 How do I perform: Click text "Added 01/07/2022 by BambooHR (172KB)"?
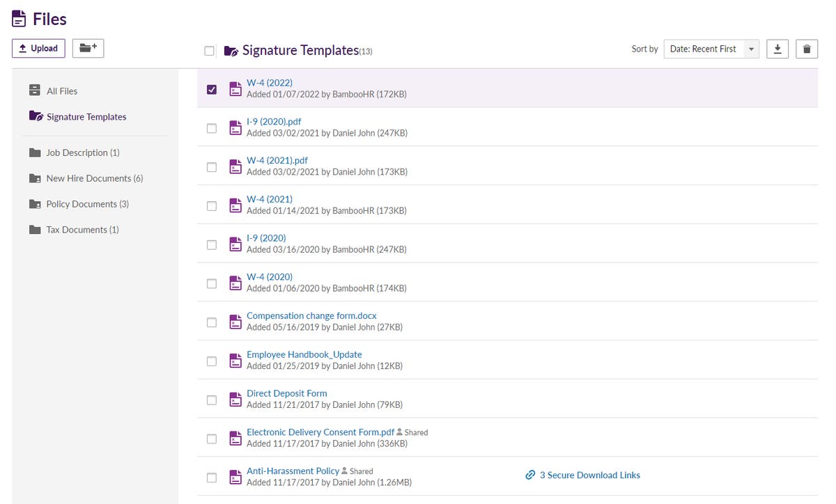(327, 94)
